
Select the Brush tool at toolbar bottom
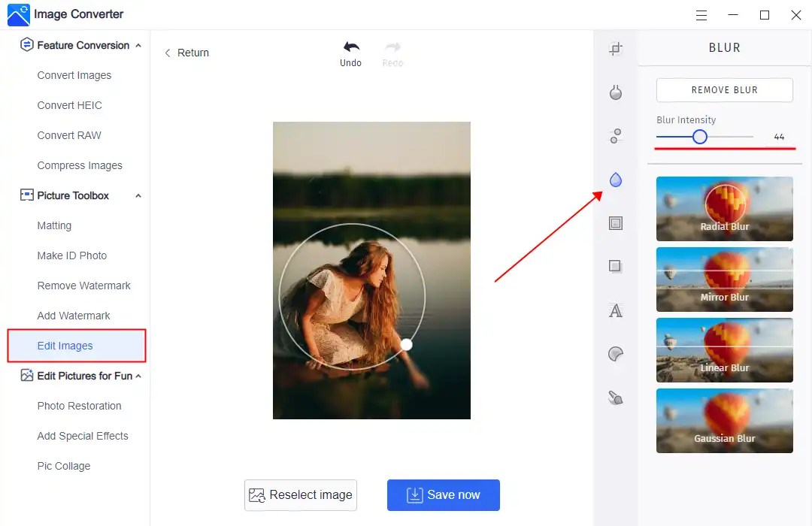pyautogui.click(x=616, y=397)
